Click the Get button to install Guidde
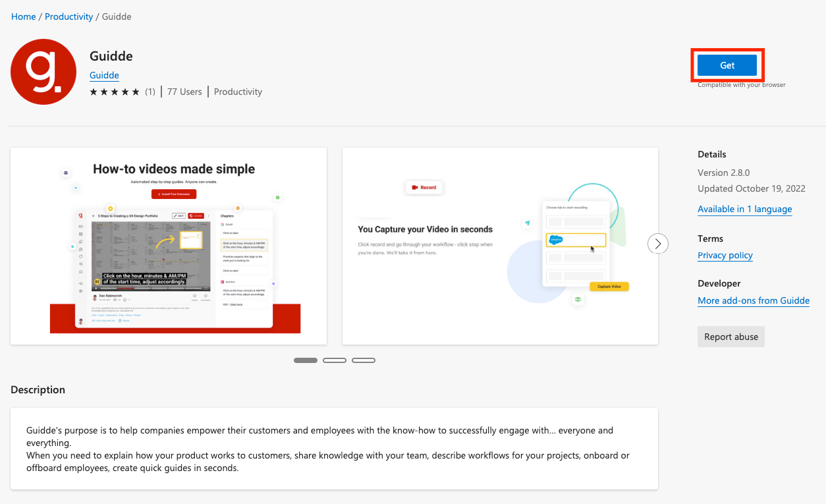The width and height of the screenshot is (826, 504). point(727,65)
